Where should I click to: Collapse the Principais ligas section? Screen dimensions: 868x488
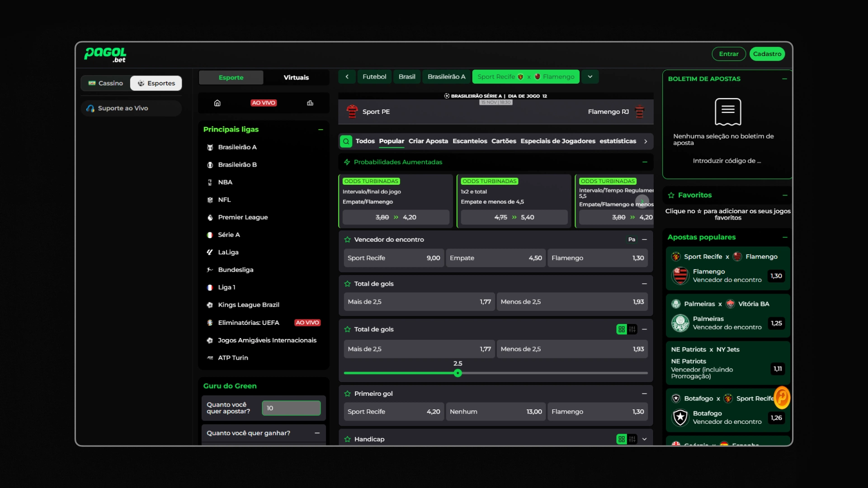click(x=321, y=130)
